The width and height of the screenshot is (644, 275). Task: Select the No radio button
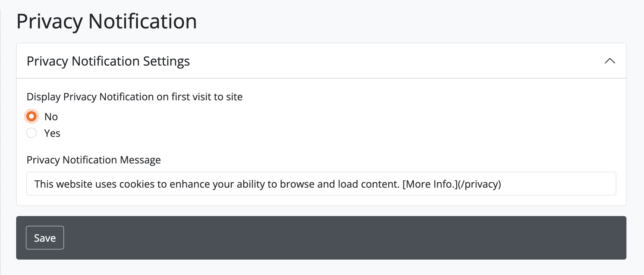[32, 116]
